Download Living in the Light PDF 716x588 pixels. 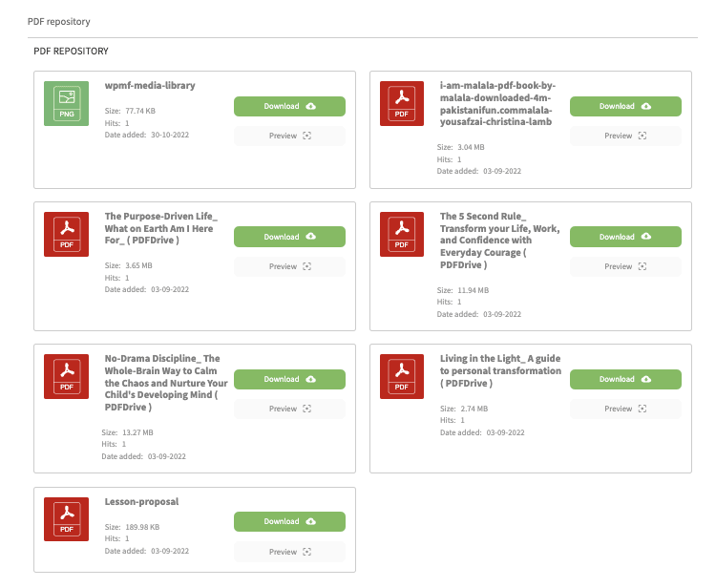pos(625,379)
